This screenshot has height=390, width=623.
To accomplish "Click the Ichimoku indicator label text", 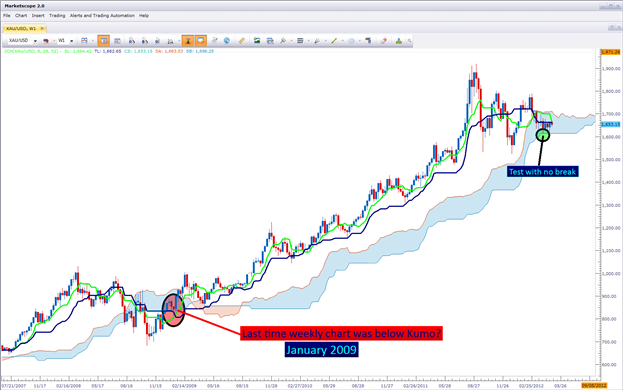I will pos(32,51).
